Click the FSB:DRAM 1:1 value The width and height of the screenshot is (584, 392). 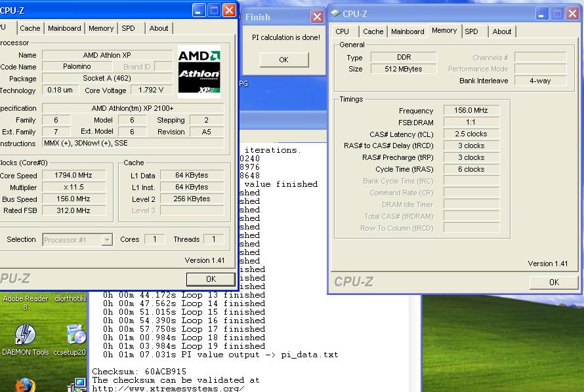click(x=470, y=123)
